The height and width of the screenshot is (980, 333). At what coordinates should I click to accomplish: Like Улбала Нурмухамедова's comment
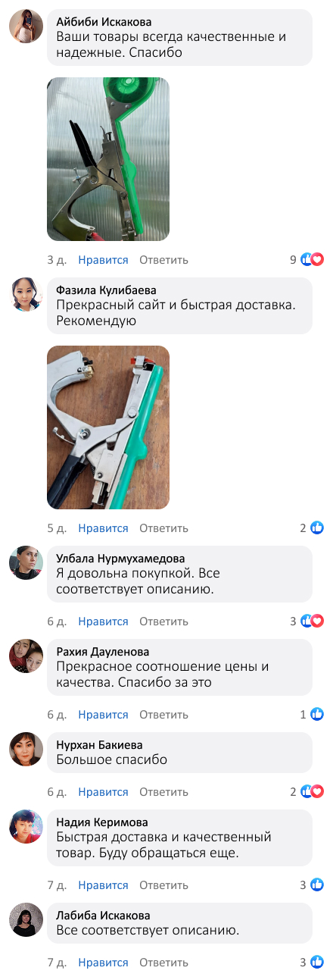click(103, 622)
